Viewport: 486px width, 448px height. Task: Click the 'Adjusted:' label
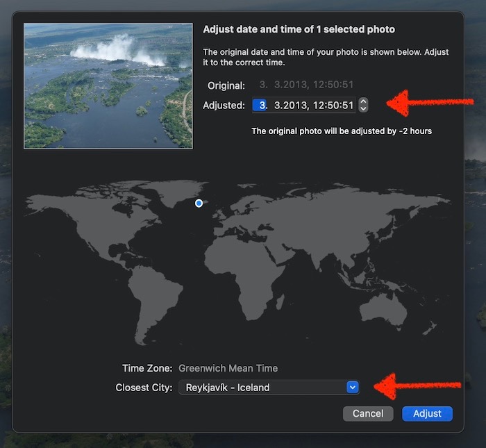coord(224,106)
